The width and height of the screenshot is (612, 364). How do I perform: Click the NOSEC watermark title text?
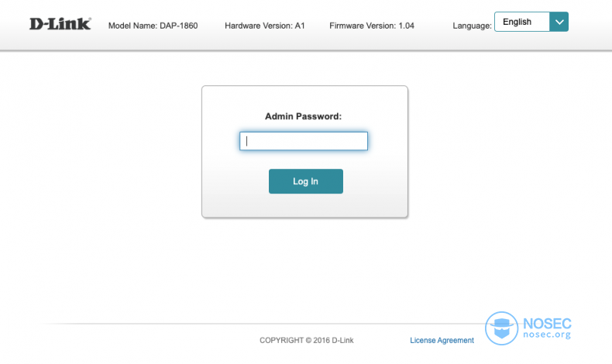point(547,322)
